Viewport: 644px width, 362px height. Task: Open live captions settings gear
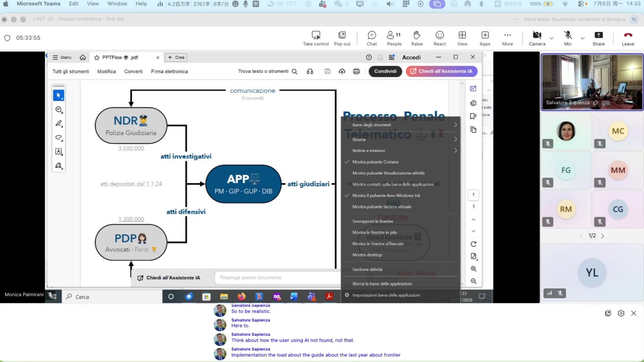coord(621,313)
